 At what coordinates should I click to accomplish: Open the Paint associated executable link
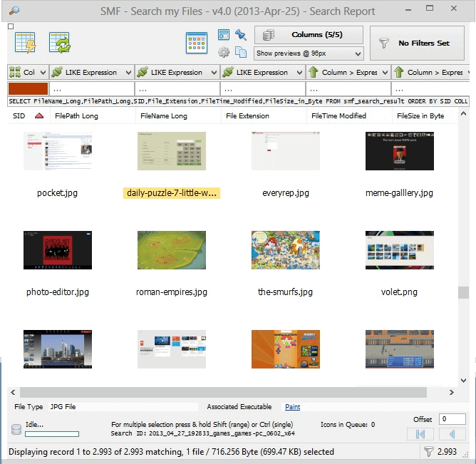coord(292,407)
